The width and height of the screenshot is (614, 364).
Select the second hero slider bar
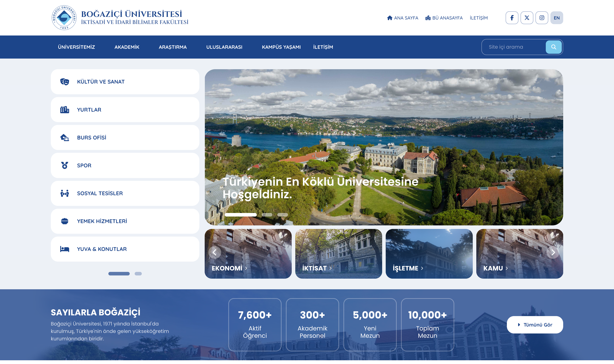(267, 215)
